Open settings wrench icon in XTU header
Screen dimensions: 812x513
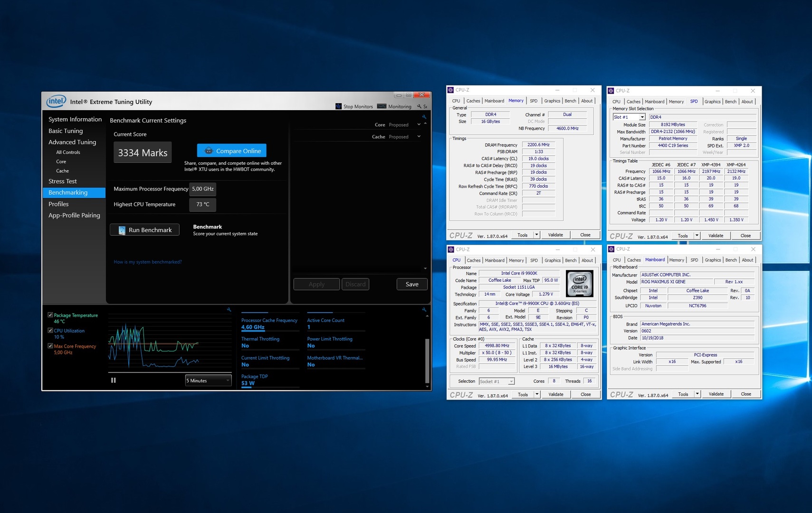pyautogui.click(x=419, y=106)
